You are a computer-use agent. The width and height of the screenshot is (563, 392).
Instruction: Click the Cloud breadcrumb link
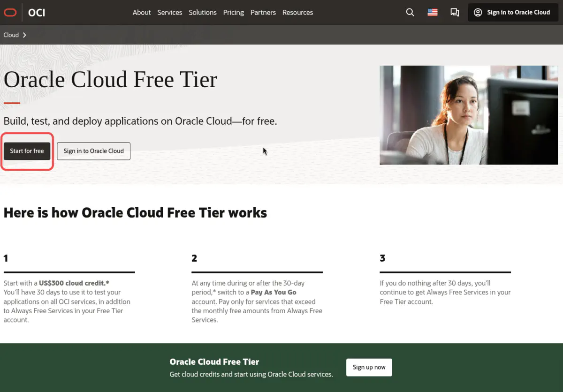[x=11, y=35]
